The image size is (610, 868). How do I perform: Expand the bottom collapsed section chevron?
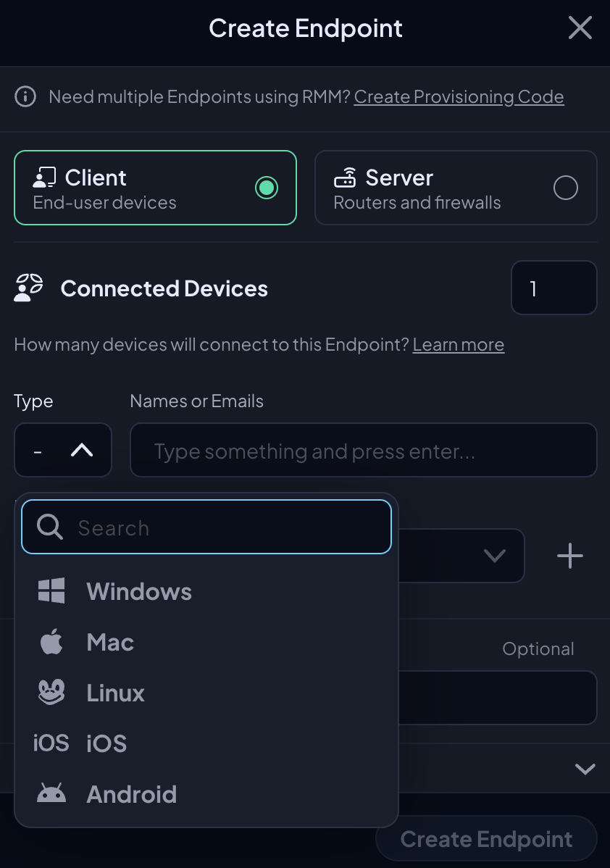[585, 768]
